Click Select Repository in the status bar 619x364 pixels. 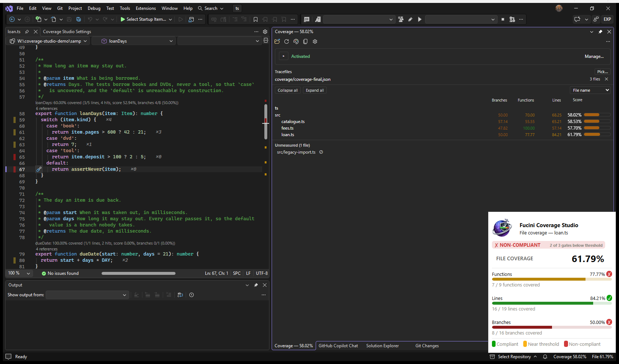click(514, 357)
